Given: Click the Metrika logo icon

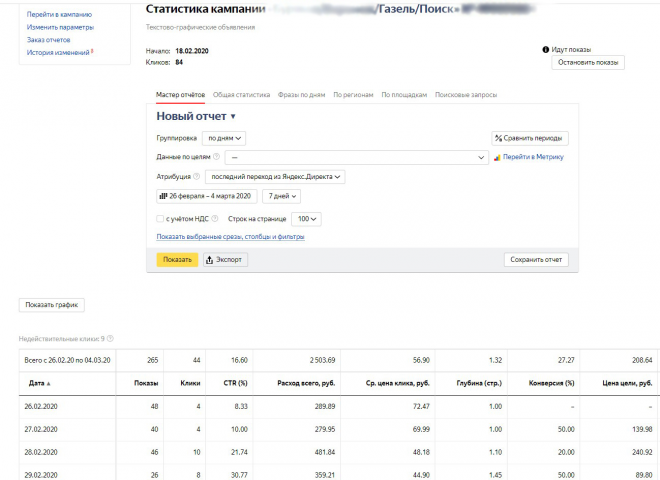Looking at the screenshot, I should pyautogui.click(x=497, y=157).
